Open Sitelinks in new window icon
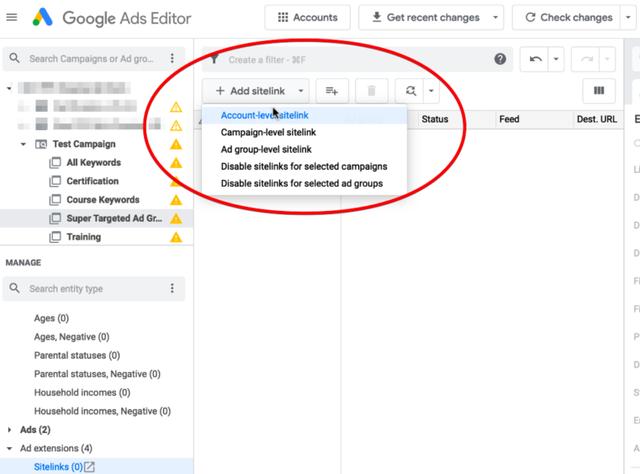The height and width of the screenshot is (474, 640). (x=89, y=467)
